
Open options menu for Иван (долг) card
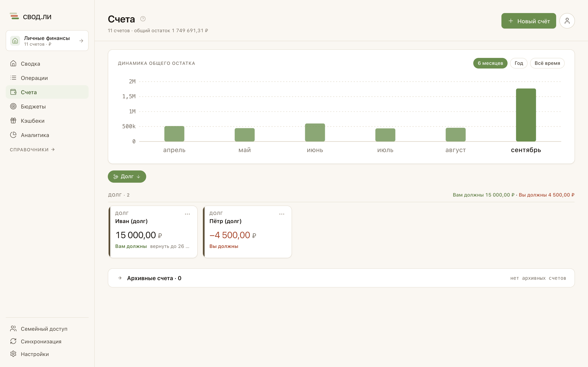tap(187, 214)
